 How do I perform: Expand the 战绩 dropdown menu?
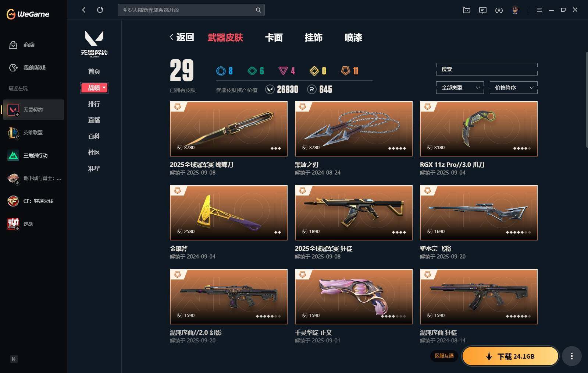coord(94,88)
